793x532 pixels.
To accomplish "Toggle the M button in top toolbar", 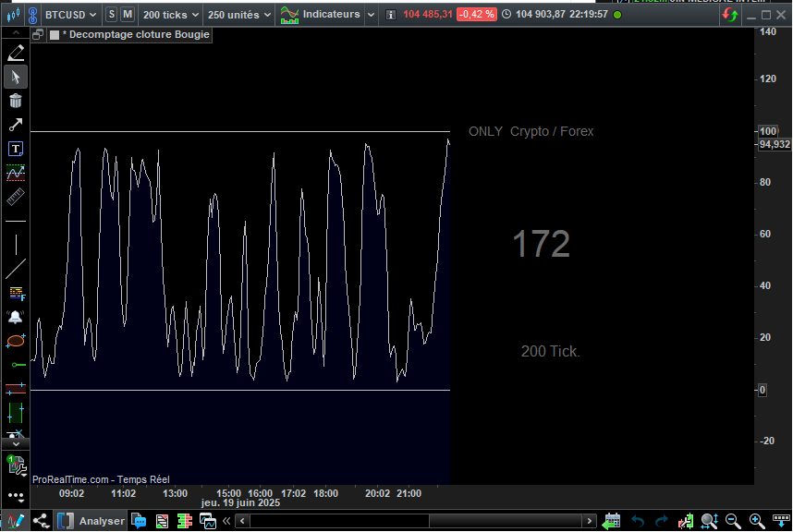I will click(128, 15).
